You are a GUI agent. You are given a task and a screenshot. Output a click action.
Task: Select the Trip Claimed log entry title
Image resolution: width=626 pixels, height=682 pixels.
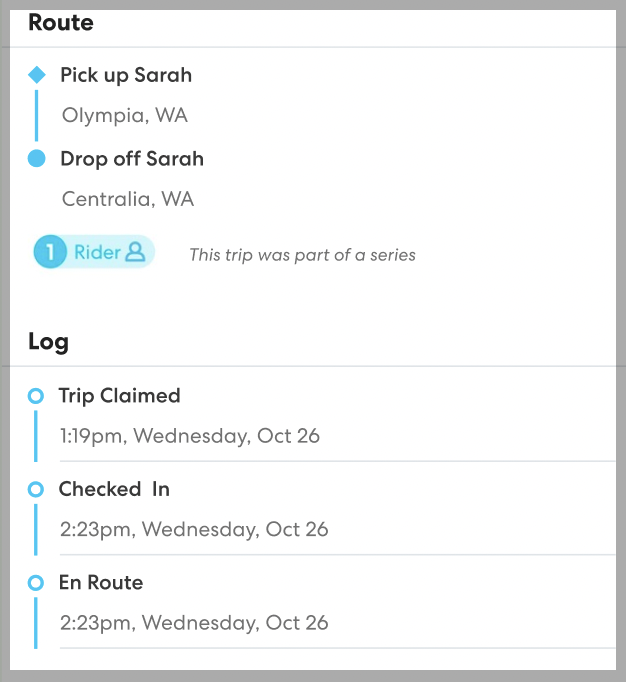pyautogui.click(x=119, y=396)
